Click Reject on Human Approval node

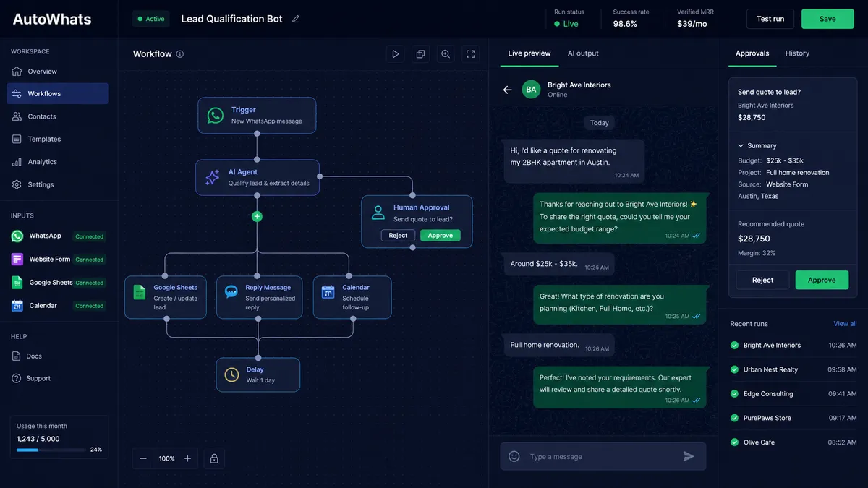point(399,235)
